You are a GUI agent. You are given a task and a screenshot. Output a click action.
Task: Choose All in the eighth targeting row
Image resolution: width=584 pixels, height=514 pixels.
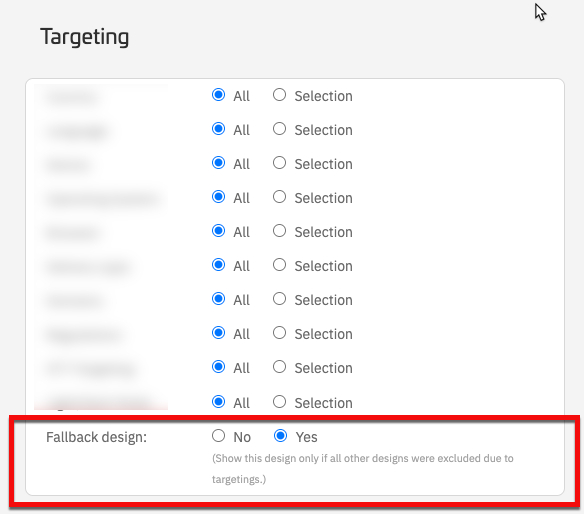(218, 333)
